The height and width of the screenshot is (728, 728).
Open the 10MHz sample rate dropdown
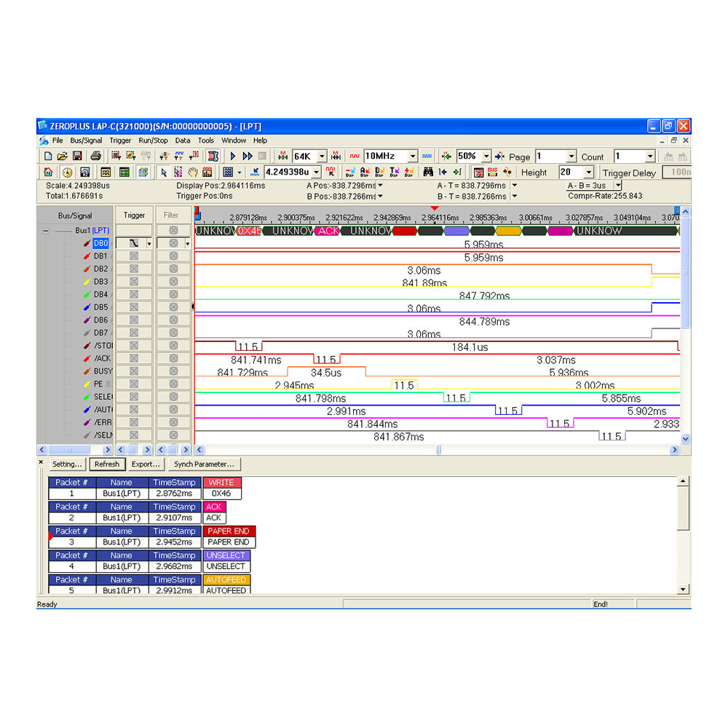pyautogui.click(x=412, y=157)
